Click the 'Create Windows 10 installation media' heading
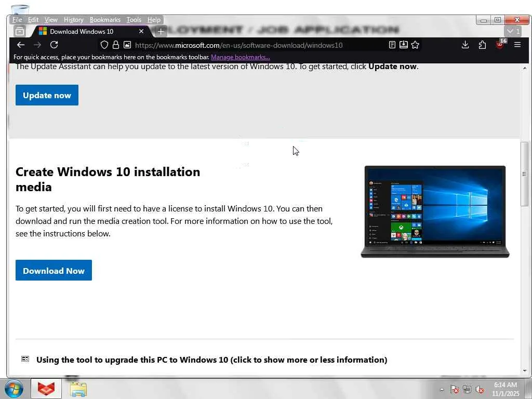The height and width of the screenshot is (399, 532). [108, 179]
